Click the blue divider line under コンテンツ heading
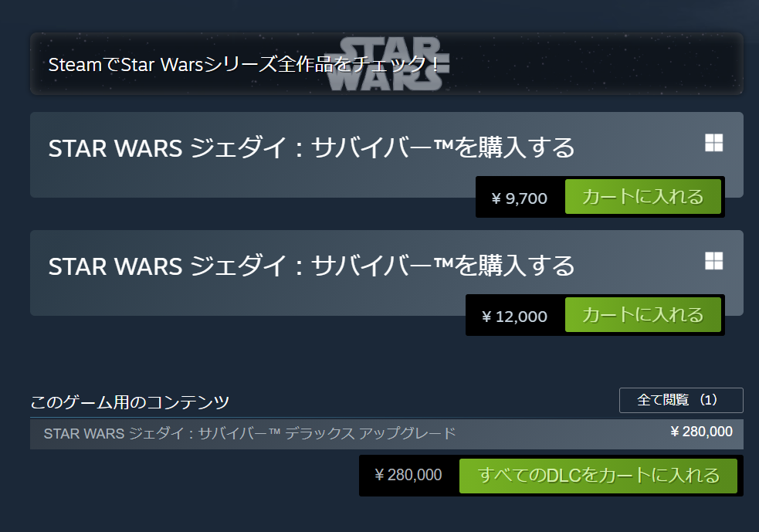 coord(387,417)
